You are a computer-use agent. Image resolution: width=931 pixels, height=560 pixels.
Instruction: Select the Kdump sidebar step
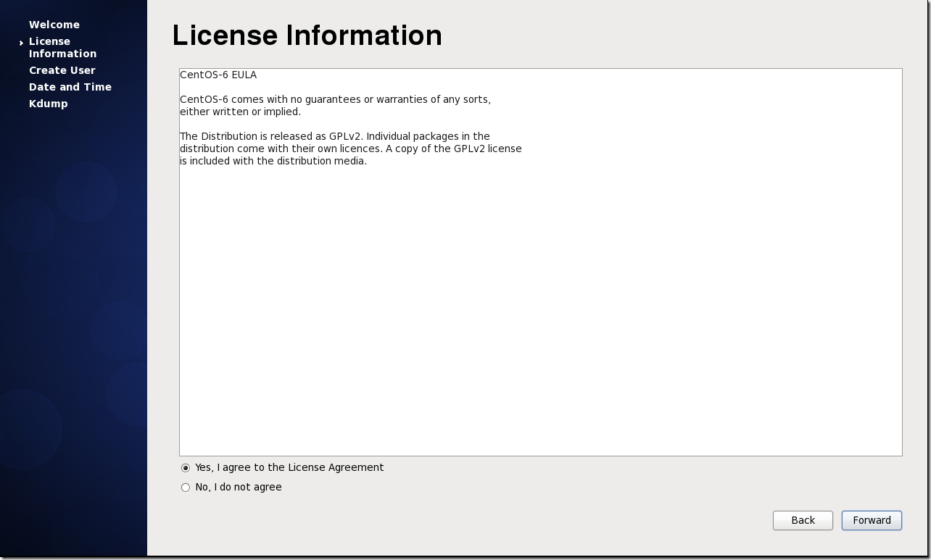49,104
